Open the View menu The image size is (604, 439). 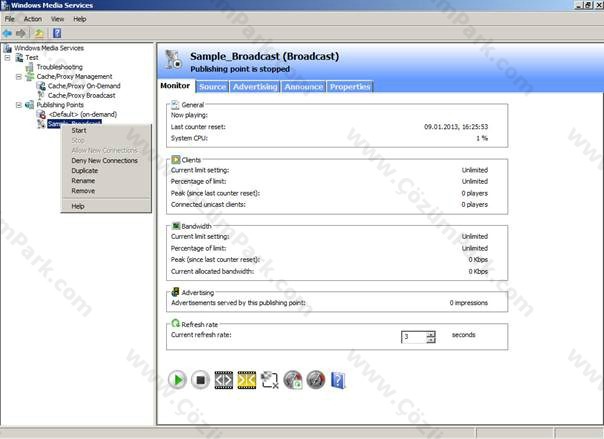point(57,19)
